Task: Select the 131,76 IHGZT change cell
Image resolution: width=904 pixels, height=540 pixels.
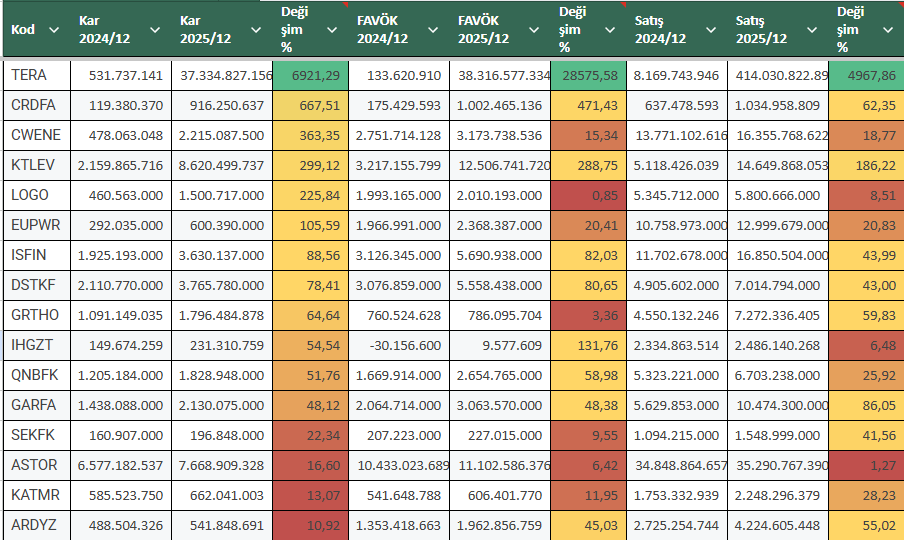Action: click(x=588, y=345)
